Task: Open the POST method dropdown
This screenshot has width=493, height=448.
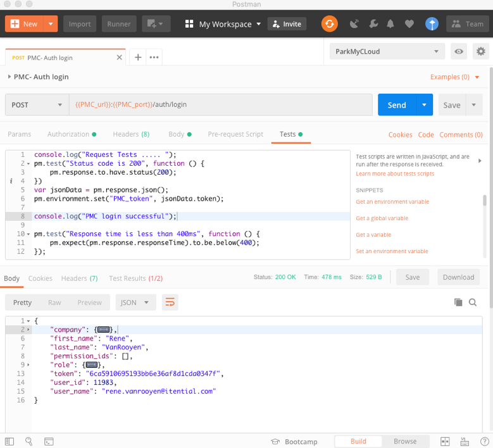Action: [37, 104]
